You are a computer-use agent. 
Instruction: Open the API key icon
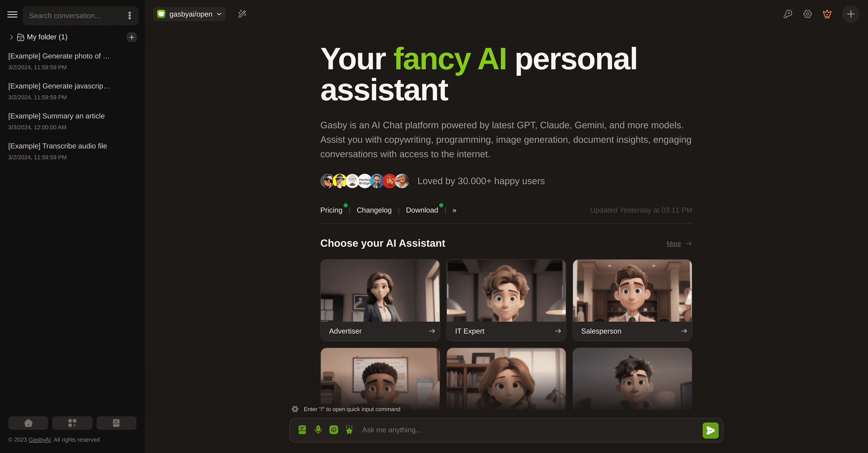click(x=787, y=14)
